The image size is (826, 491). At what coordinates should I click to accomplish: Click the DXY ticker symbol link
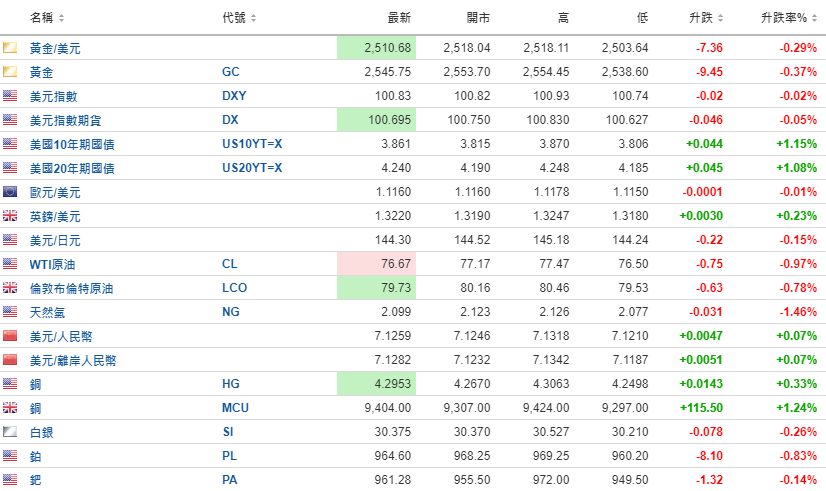coord(234,96)
